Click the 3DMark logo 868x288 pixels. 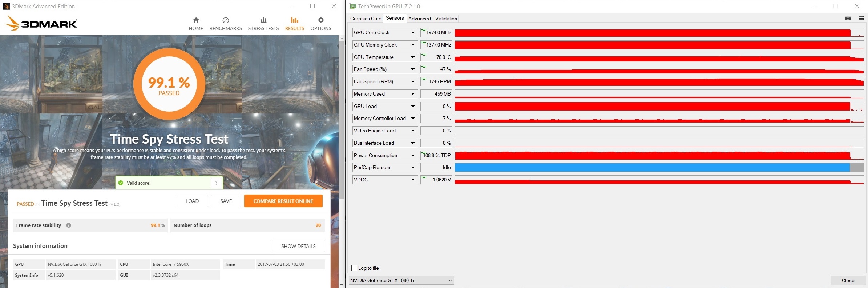[41, 24]
